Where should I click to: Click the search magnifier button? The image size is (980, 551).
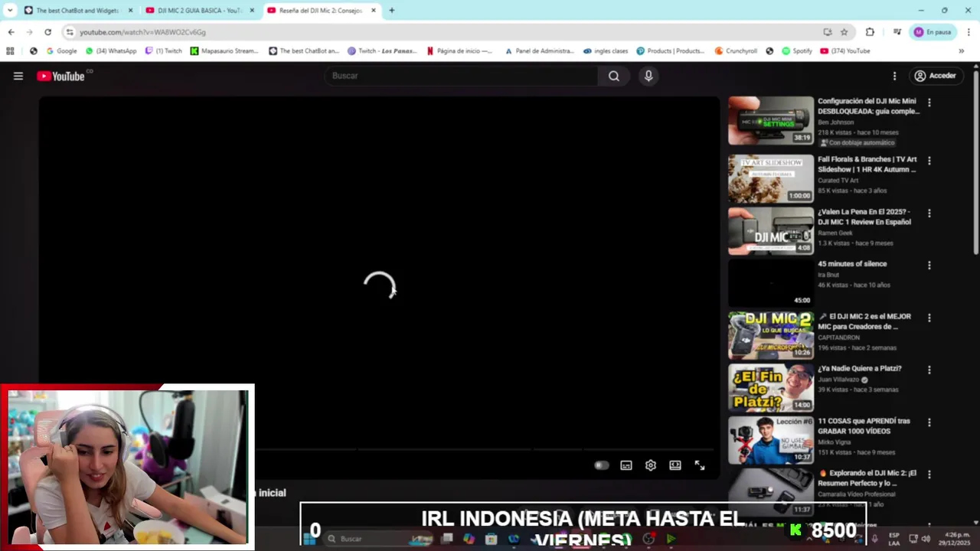[614, 76]
